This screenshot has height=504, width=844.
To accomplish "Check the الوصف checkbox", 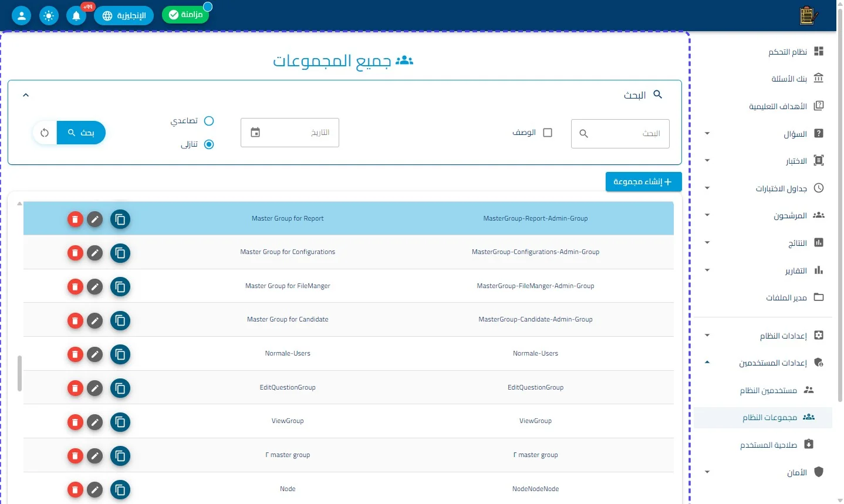I will (x=548, y=133).
